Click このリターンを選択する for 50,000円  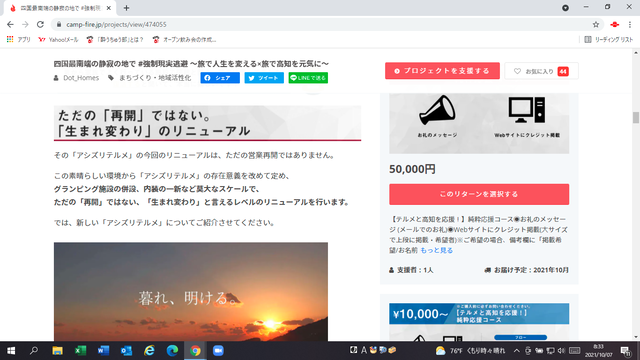tap(479, 194)
